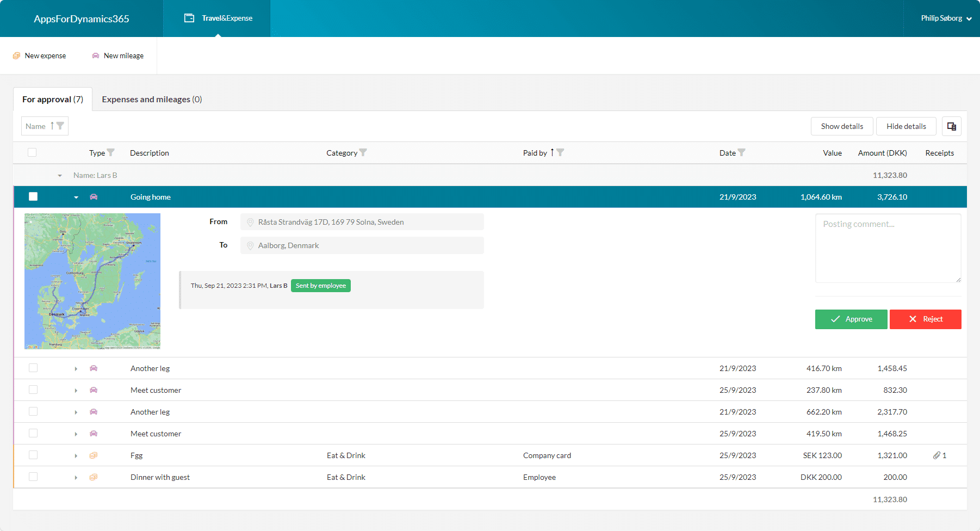Image resolution: width=980 pixels, height=531 pixels.
Task: Tick checkbox for 662.20 km Another leg
Action: pos(33,411)
